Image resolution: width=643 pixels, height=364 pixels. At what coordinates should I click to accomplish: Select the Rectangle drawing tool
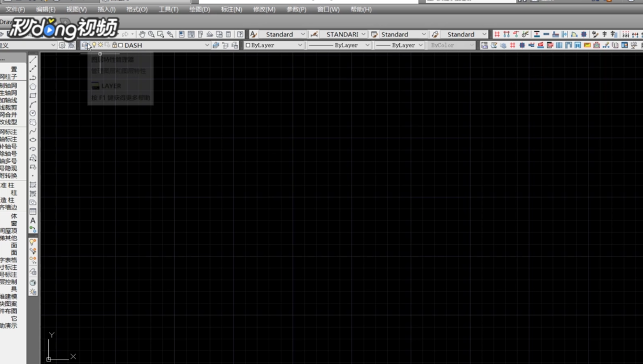click(x=33, y=96)
